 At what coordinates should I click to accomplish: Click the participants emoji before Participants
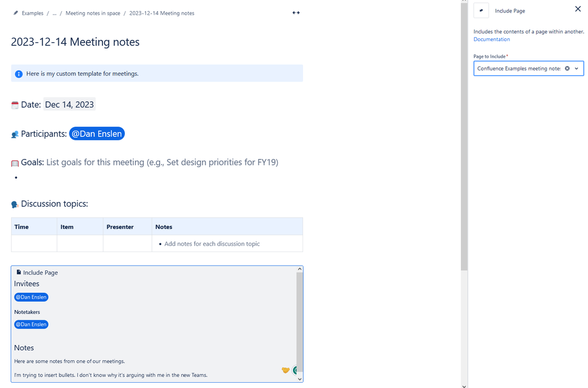pyautogui.click(x=14, y=134)
